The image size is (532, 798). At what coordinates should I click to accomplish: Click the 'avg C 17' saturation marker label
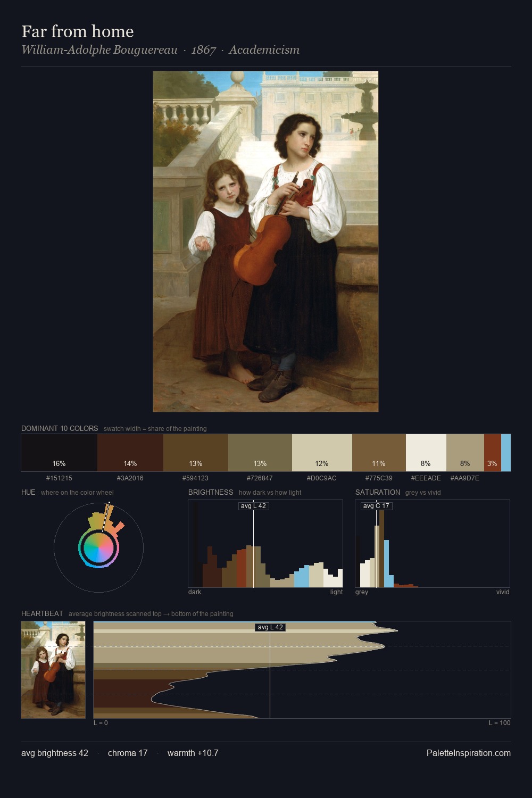377,506
